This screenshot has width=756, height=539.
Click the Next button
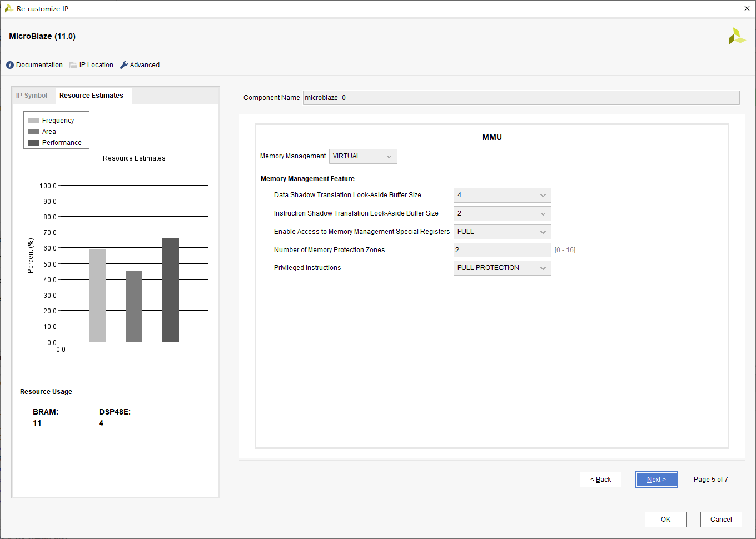click(656, 480)
